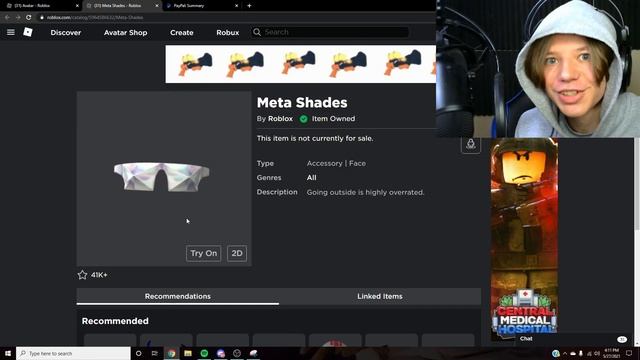Open Task View on the taskbar

point(155,353)
